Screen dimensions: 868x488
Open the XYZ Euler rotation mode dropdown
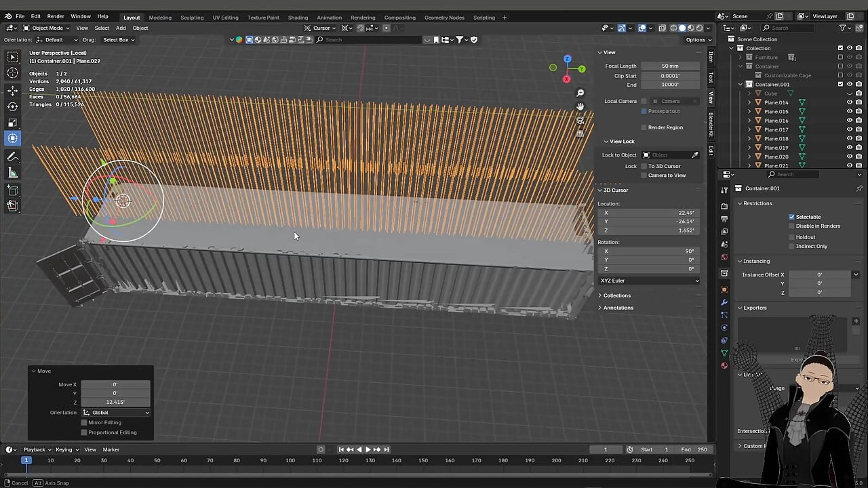click(x=649, y=281)
